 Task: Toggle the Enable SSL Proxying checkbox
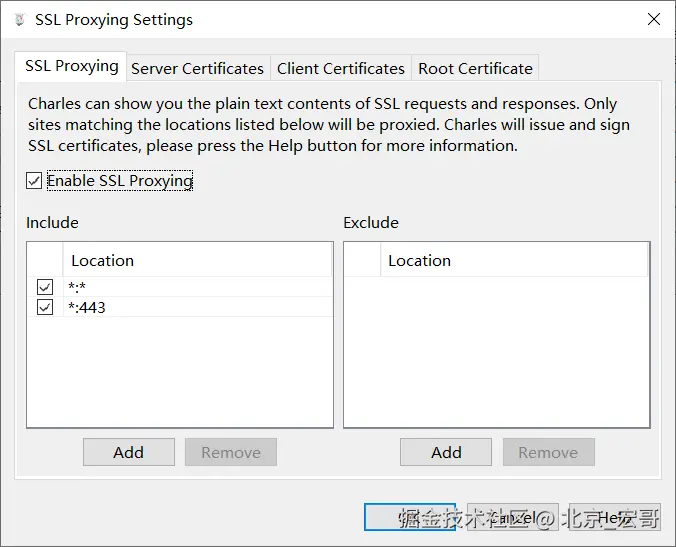coord(34,181)
